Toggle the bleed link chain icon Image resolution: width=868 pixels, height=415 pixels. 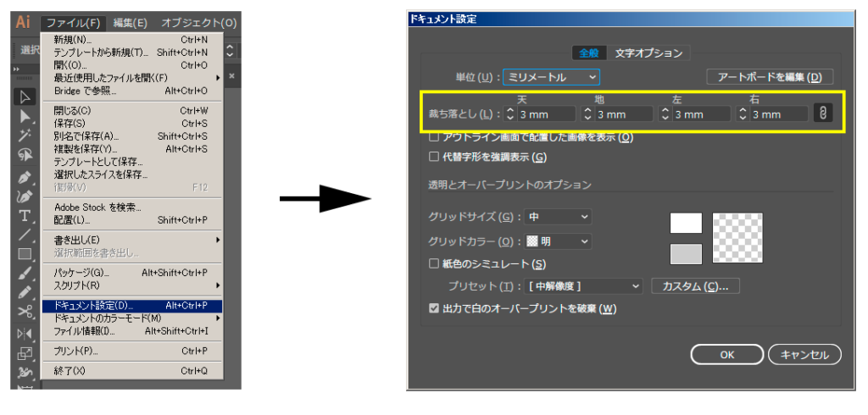click(823, 114)
